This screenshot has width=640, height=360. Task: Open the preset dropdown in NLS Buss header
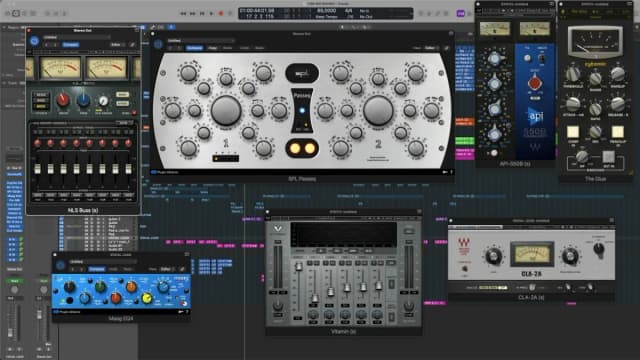pos(77,38)
